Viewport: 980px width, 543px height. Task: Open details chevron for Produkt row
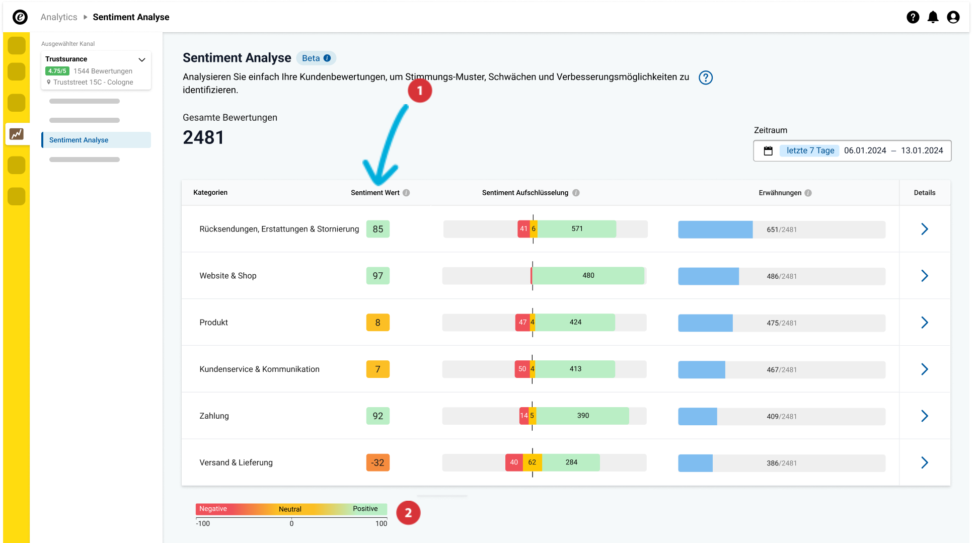click(x=924, y=323)
